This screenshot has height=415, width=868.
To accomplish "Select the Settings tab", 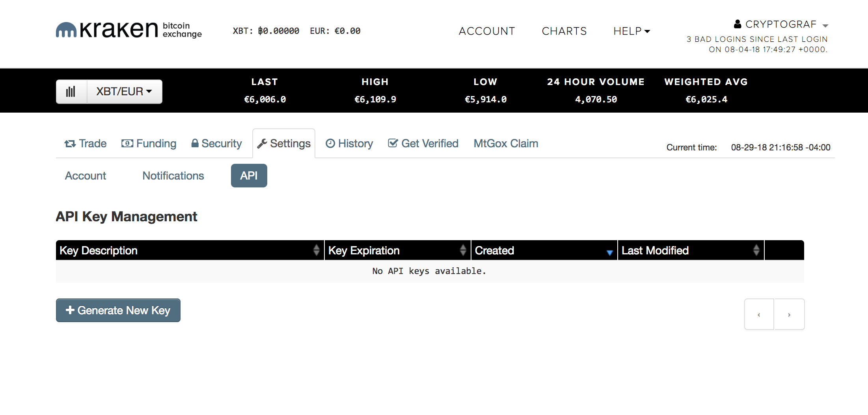I will click(284, 143).
